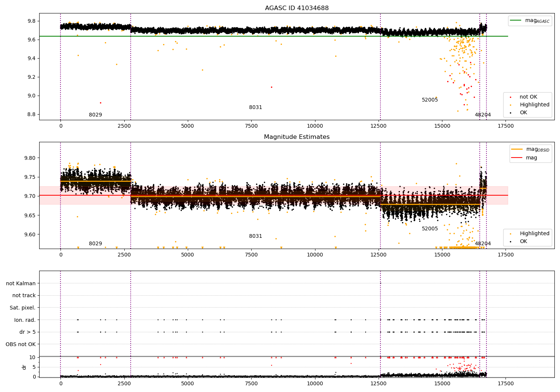Click the 'dr' axis label
The width and height of the screenshot is (560, 392).
(24, 367)
